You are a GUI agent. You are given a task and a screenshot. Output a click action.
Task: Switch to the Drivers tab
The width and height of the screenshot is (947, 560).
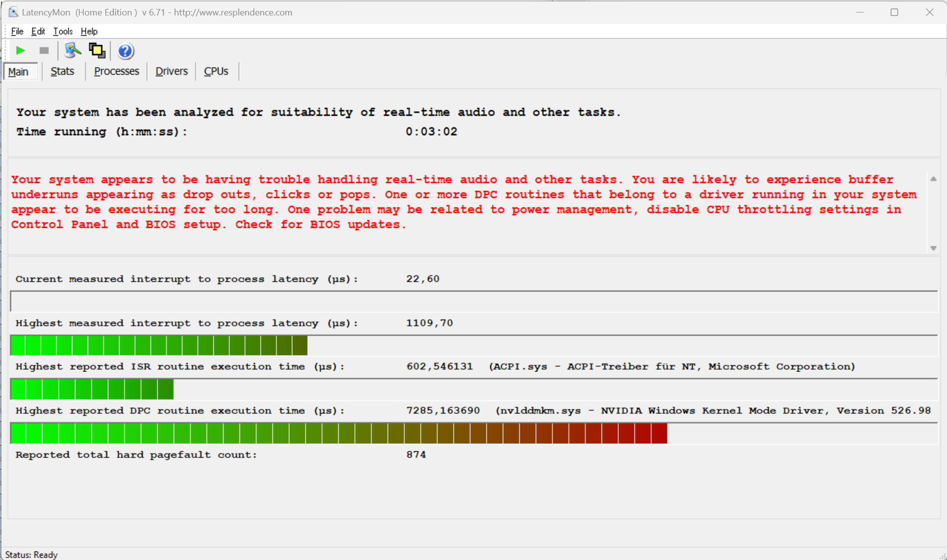(x=172, y=71)
